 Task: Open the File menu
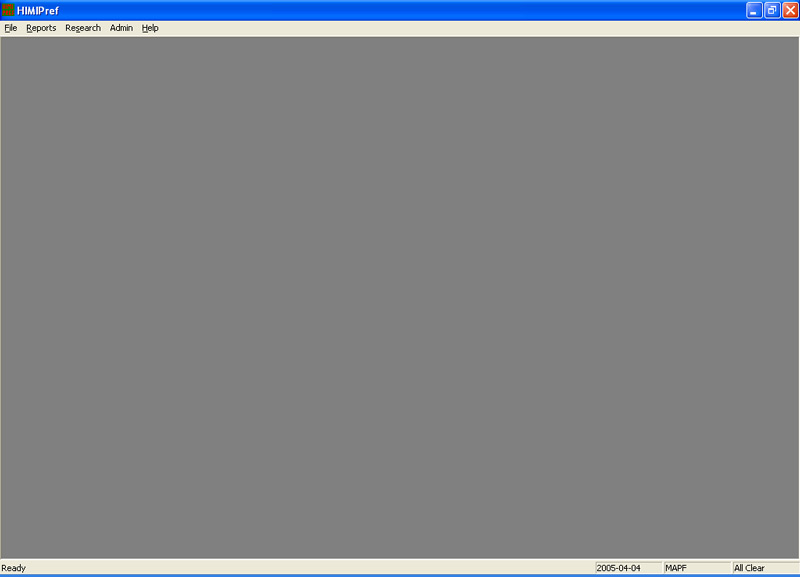(11, 28)
